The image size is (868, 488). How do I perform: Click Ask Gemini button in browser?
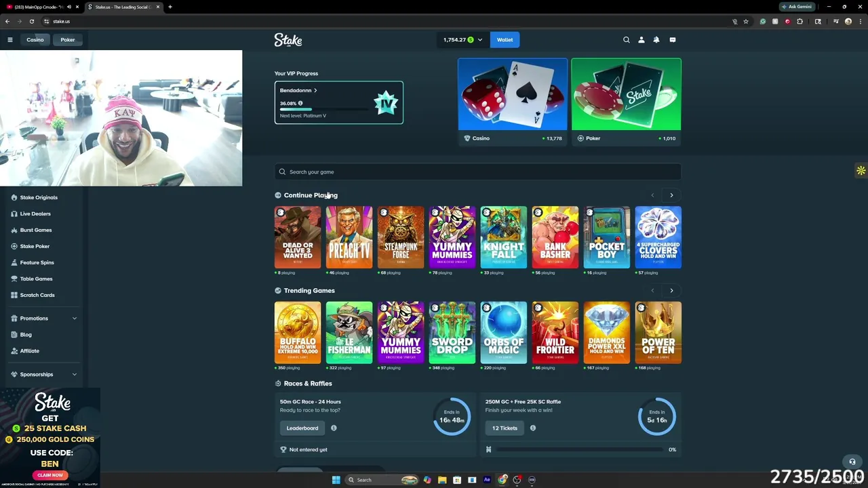point(797,7)
